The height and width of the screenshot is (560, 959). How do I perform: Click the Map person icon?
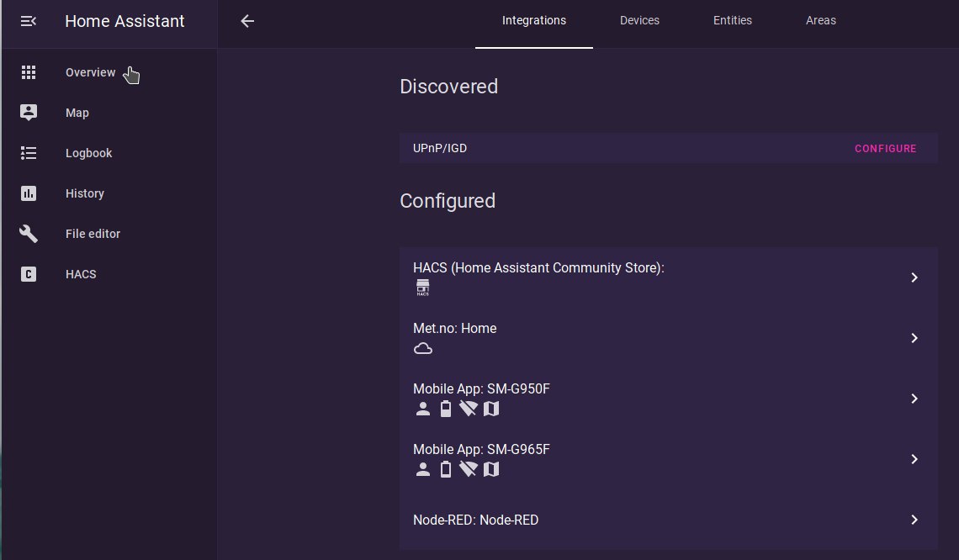point(28,113)
